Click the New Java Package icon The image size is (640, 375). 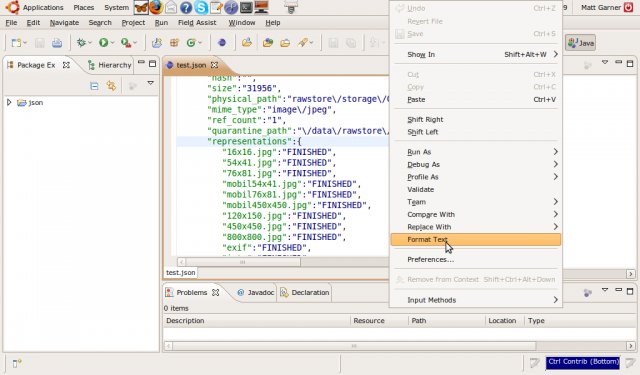pyautogui.click(x=174, y=42)
